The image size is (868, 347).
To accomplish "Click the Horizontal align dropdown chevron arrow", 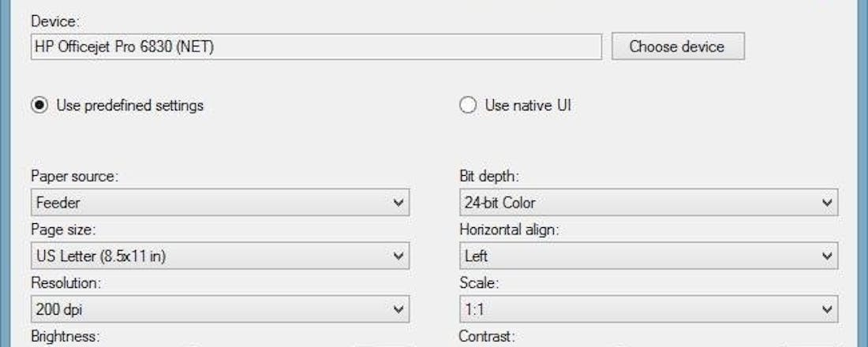I will [827, 256].
